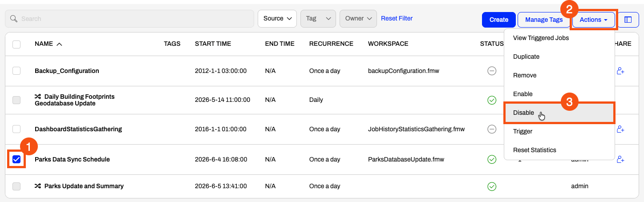Click workspace cell ParksDatabaseUpdate.fmw
Screen dimensions: 644x202
tap(406, 159)
